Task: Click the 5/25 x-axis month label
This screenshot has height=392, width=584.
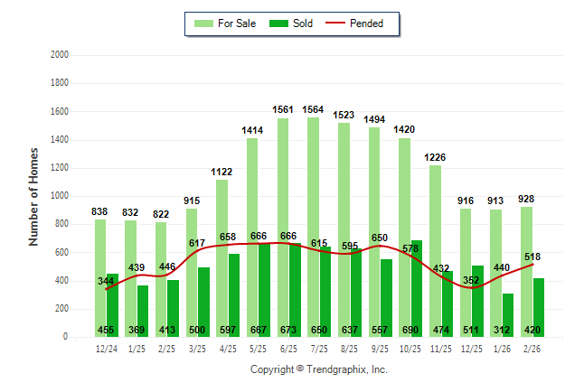Action: point(258,349)
